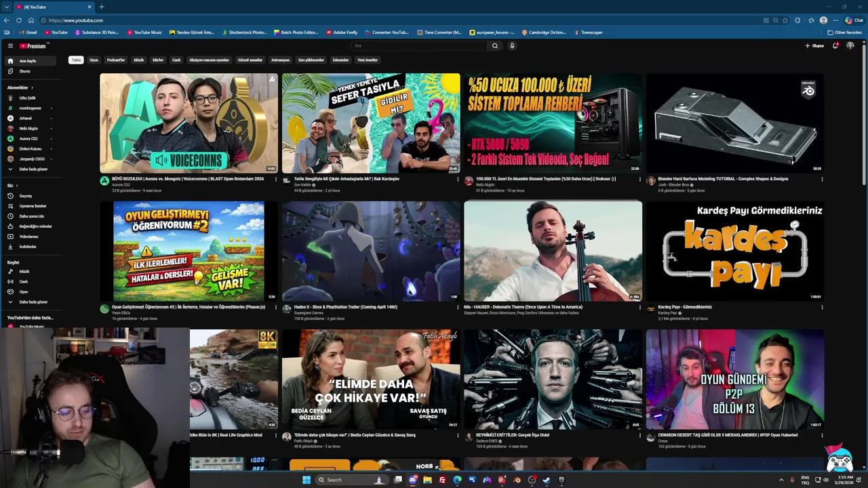Expand the Abonelikler section chevron
The width and height of the screenshot is (868, 488).
point(32,87)
